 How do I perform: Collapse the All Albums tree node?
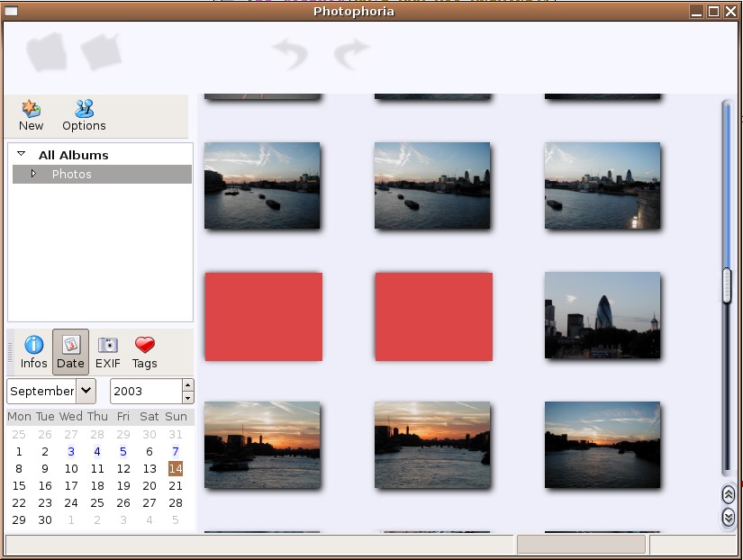pyautogui.click(x=21, y=153)
